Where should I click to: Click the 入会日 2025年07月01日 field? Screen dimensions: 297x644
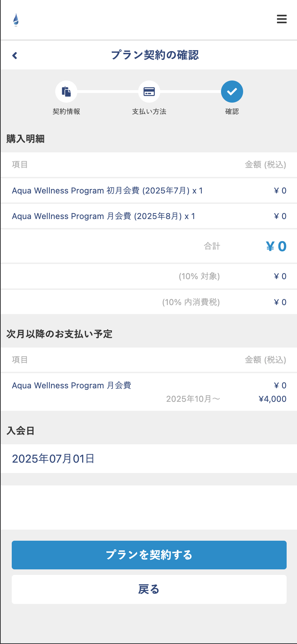149,459
